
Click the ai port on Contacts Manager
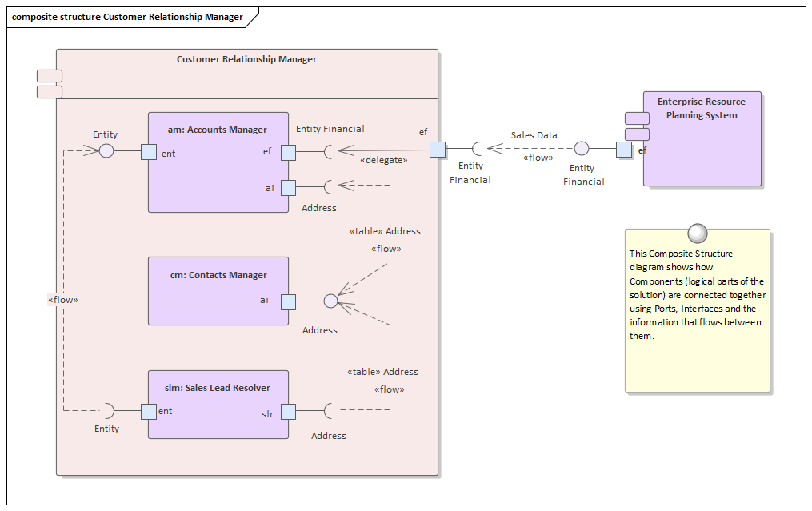pos(288,301)
